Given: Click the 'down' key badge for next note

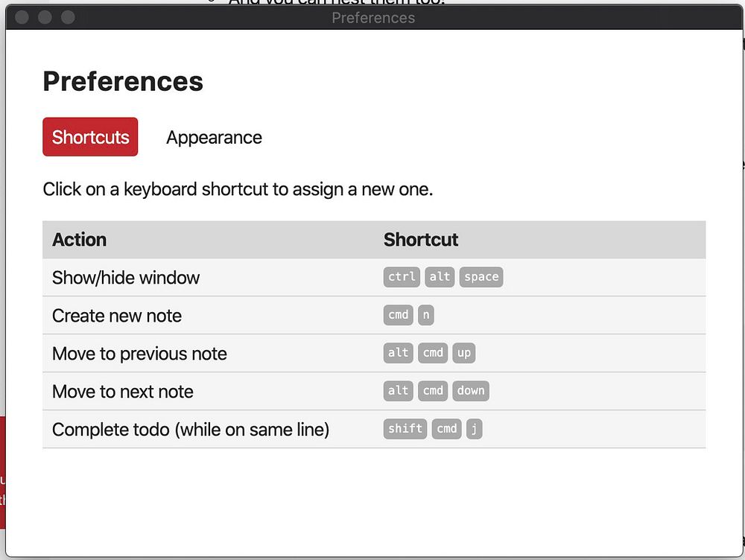Looking at the screenshot, I should pyautogui.click(x=471, y=391).
